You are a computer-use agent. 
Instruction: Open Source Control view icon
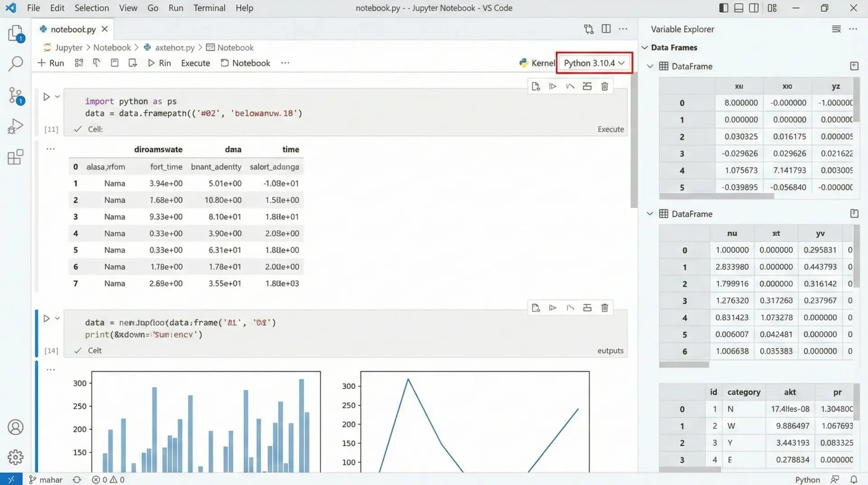coord(15,95)
